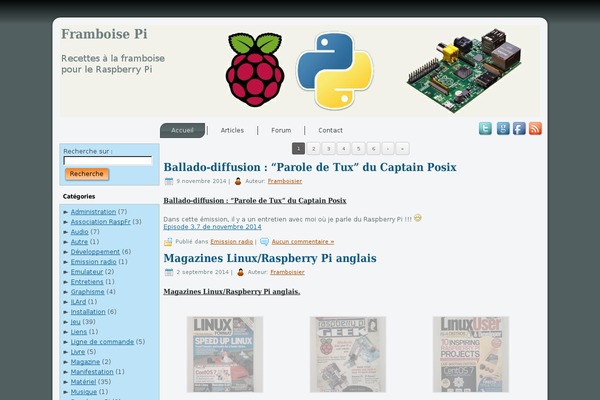600x400 pixels.
Task: Open the ILArd category
Action: 78,302
